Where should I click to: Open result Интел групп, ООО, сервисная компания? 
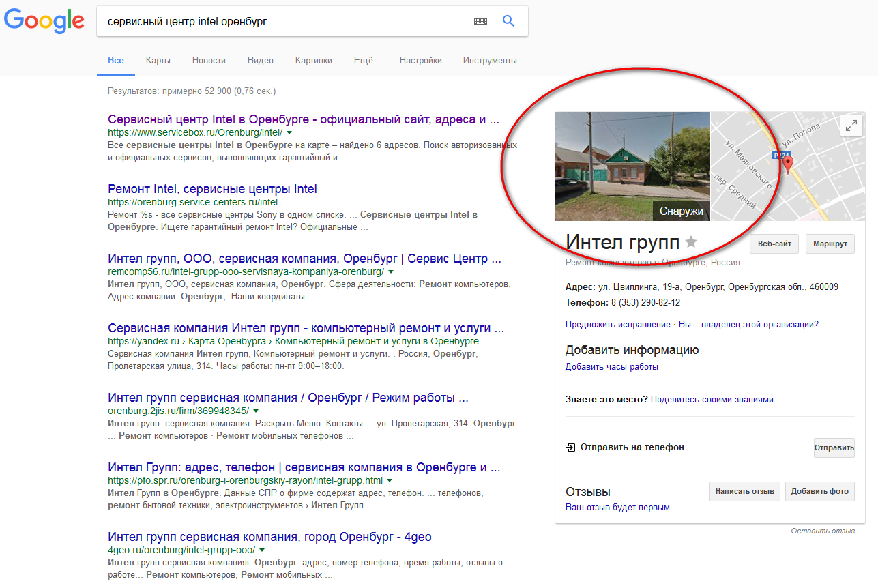point(305,259)
